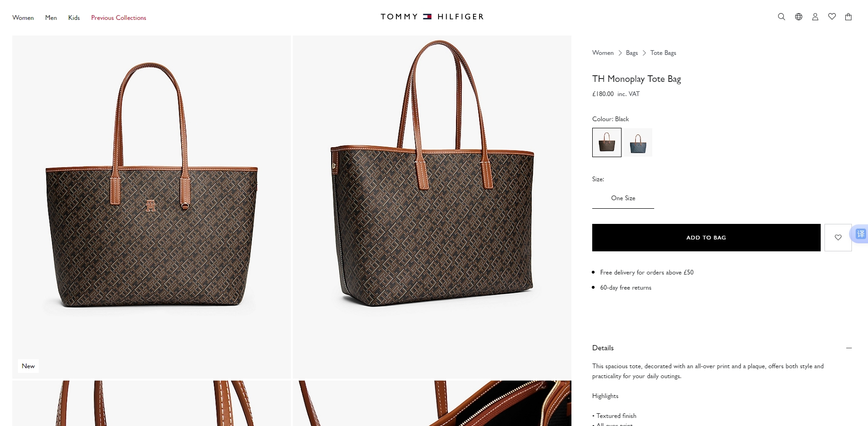Open the Kids menu
The image size is (868, 426).
(x=74, y=18)
